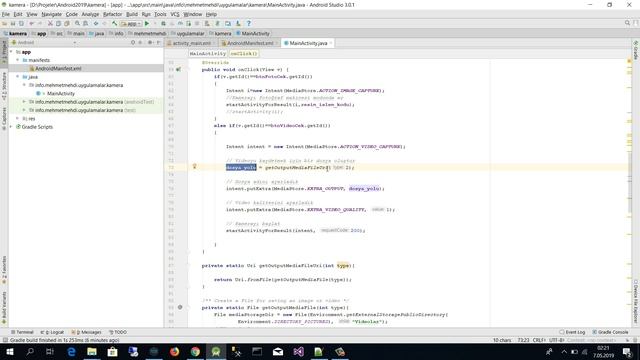This screenshot has width=640, height=360.
Task: Click the kamera project breadcrumb
Action: click(16, 33)
